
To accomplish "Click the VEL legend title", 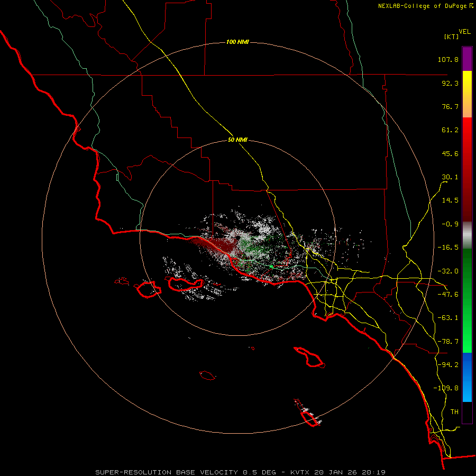I will click(464, 32).
